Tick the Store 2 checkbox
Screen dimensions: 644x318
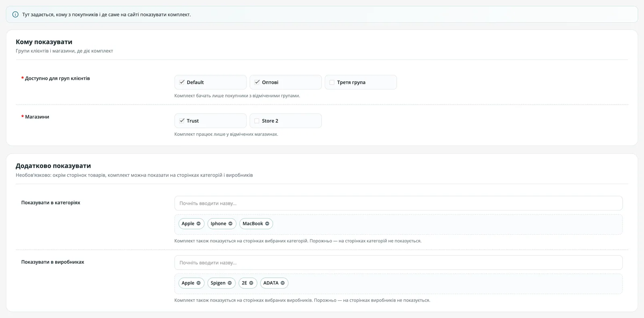pyautogui.click(x=257, y=121)
